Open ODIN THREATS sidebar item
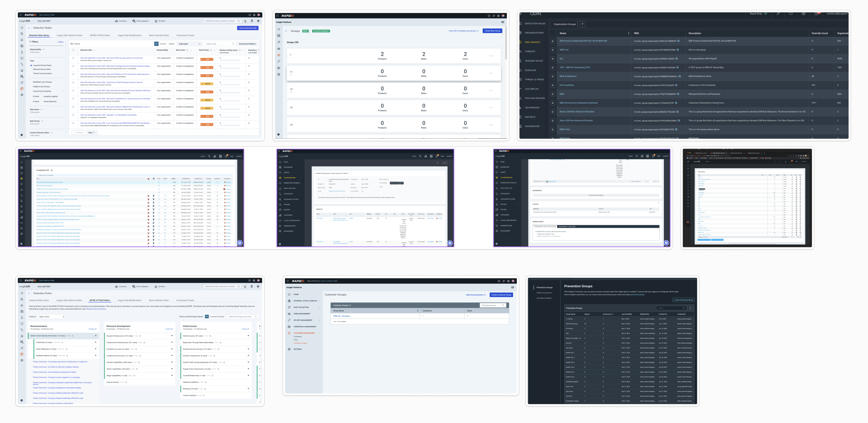The width and height of the screenshot is (868, 423). click(x=530, y=52)
